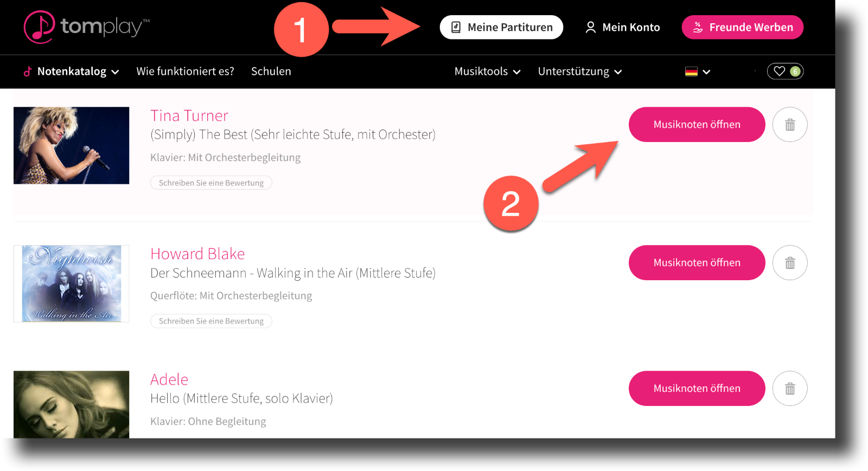Open the Musiktools dropdown menu

487,72
